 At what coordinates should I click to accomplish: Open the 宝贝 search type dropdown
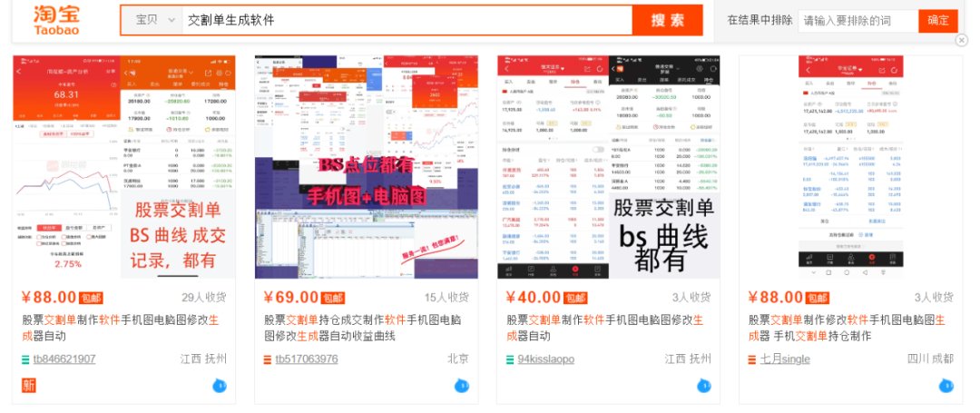(x=156, y=20)
